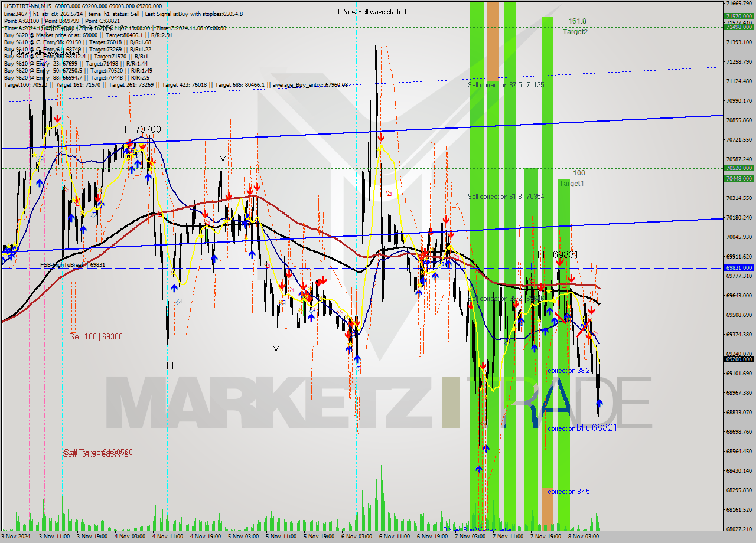Click the 'Target1' label
756x543 pixels.
[x=571, y=184]
